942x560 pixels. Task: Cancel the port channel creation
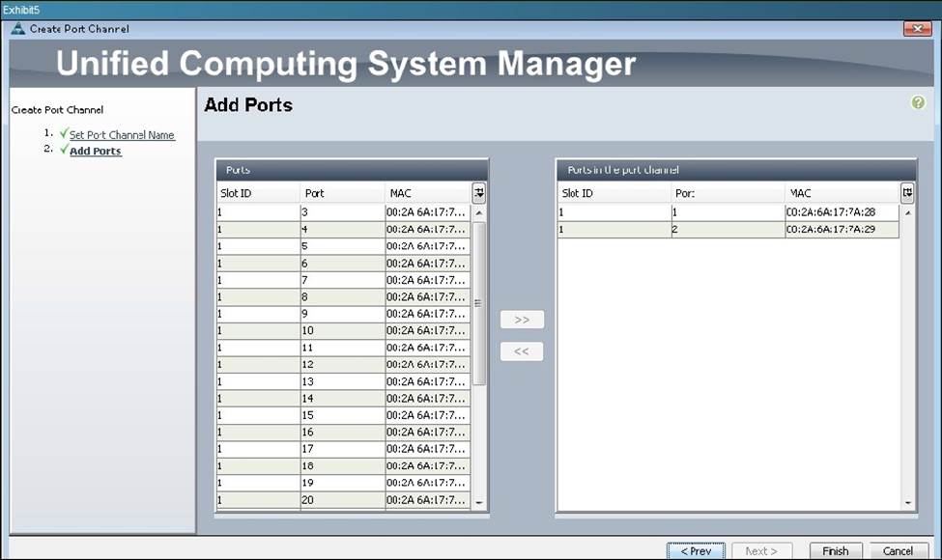[x=899, y=550]
